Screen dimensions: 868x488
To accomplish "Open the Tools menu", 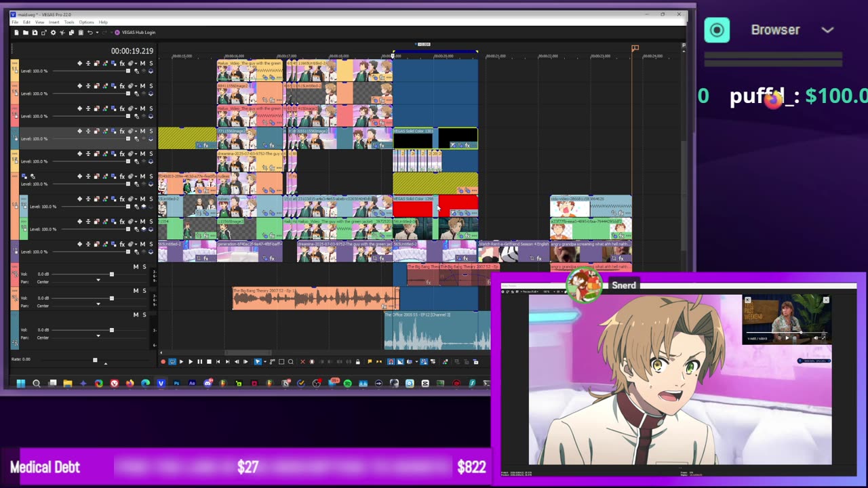I will pyautogui.click(x=69, y=22).
